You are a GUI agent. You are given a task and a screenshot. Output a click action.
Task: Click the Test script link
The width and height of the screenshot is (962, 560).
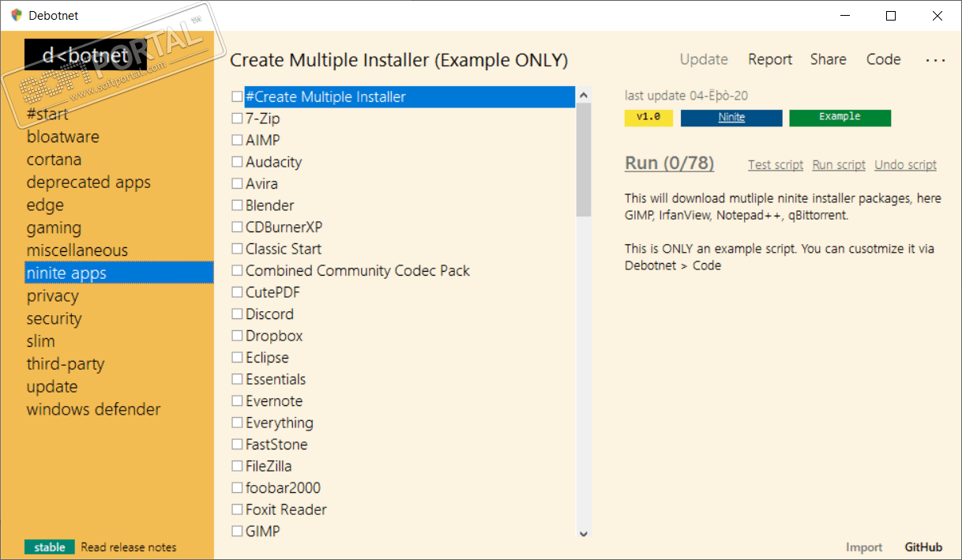click(x=776, y=165)
